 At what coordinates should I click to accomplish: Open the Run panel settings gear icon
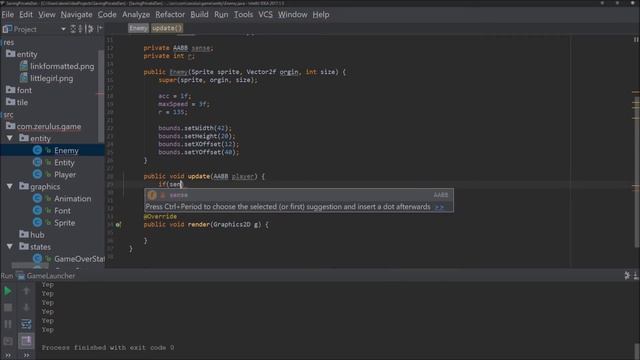pos(627,276)
